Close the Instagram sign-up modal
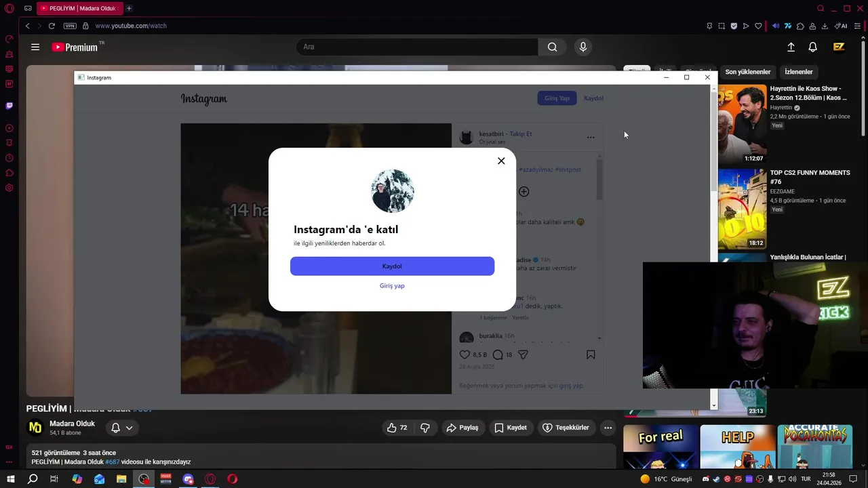This screenshot has height=488, width=868. pos(501,161)
